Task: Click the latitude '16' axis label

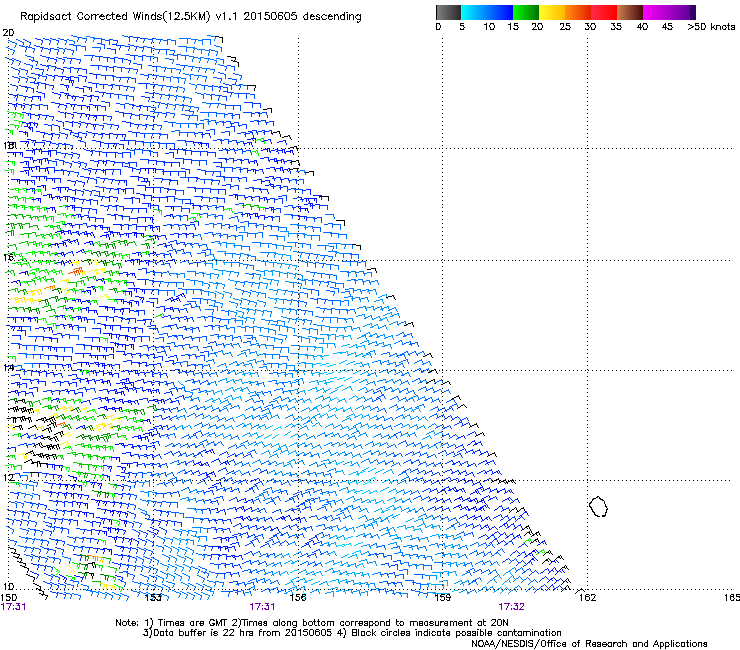Action: tap(8, 257)
